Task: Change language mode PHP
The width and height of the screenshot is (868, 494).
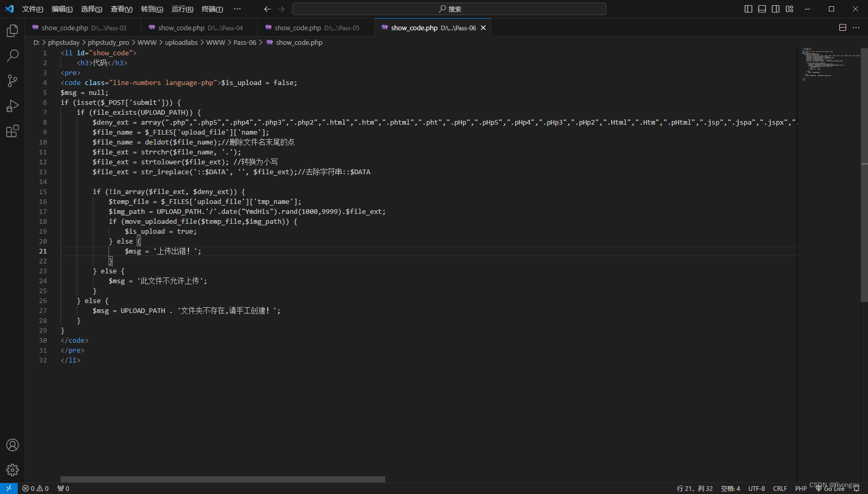Action: click(801, 488)
